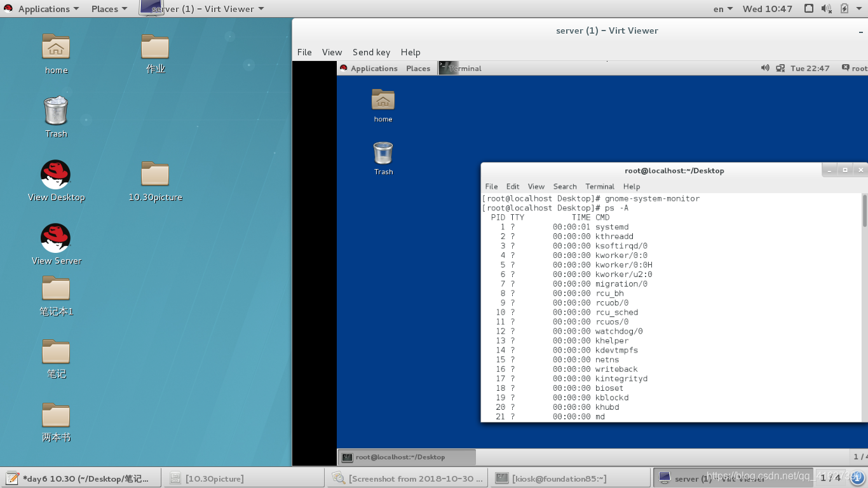The image size is (868, 488).
Task: Click the red hat Applications icon in host panel
Action: click(8, 9)
